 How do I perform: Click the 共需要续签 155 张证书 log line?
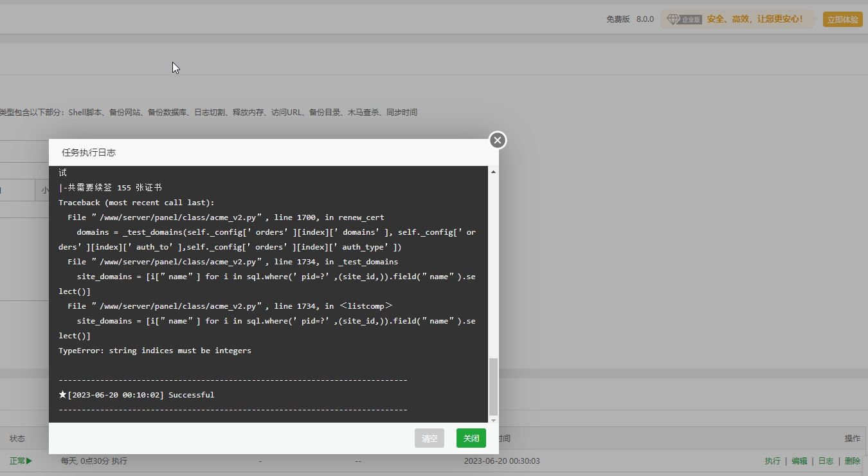click(110, 188)
